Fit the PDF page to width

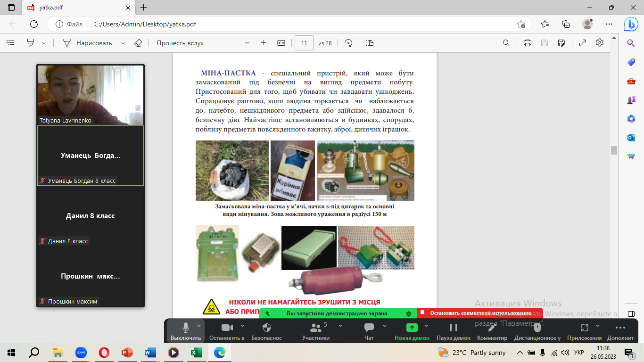coord(281,43)
